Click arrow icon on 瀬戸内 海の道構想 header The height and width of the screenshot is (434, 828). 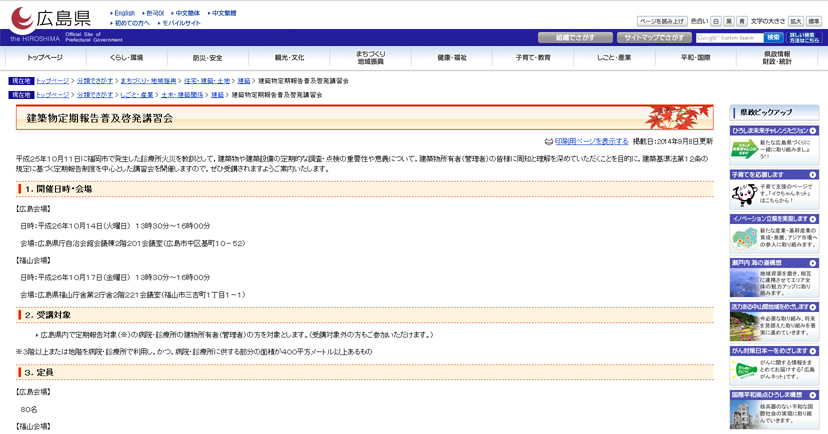(813, 262)
